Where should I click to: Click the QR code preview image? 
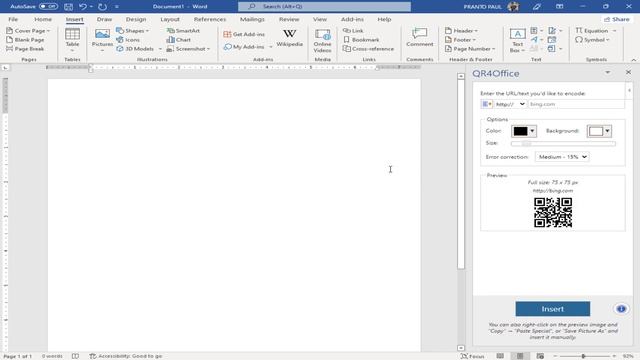click(553, 212)
